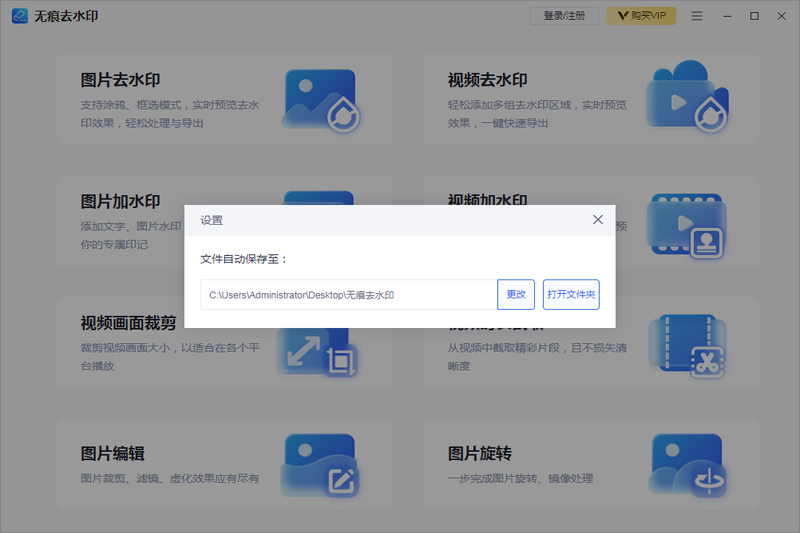Select the 视频加水印 film stamp icon

pos(688,225)
